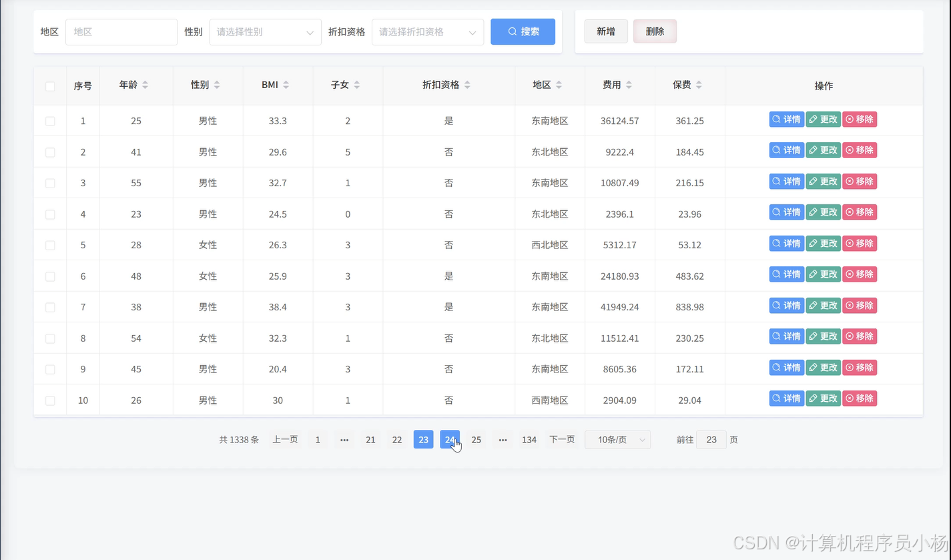Click the 前往 page number input
The image size is (951, 560).
click(711, 440)
